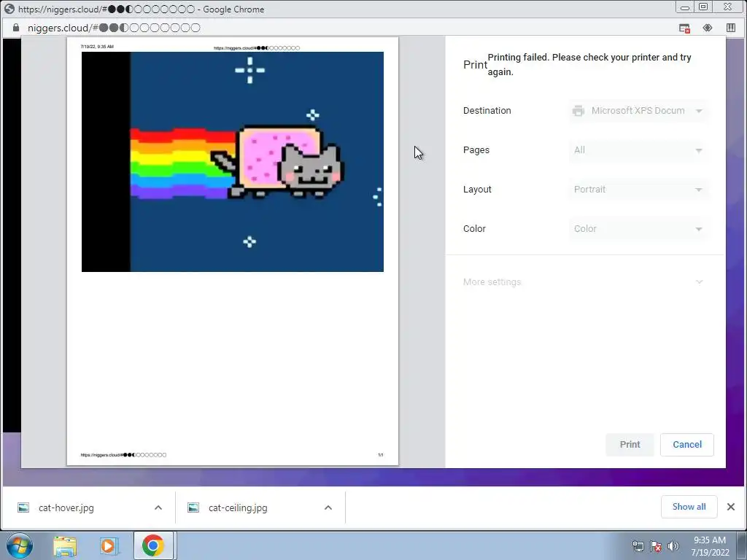
Task: Click the volume speaker tray icon
Action: click(x=673, y=546)
